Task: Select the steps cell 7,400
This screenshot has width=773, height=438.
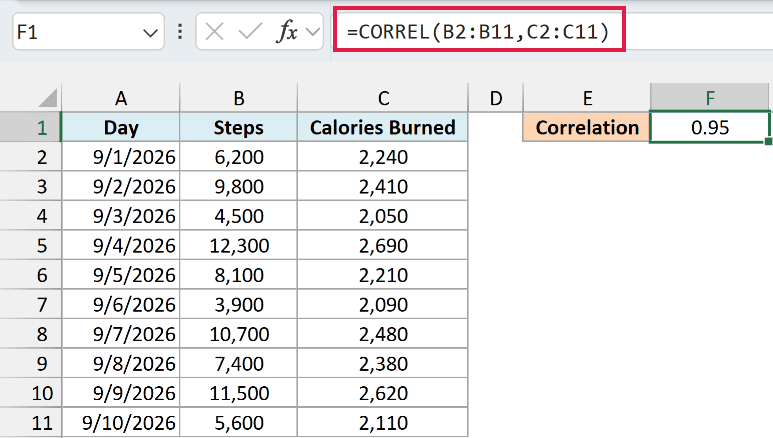Action: [x=239, y=364]
